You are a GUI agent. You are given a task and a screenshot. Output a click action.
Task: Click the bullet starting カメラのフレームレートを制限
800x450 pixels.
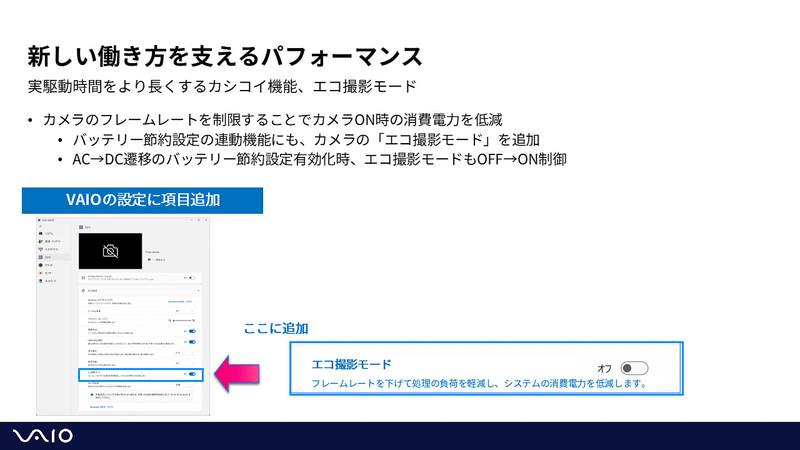coord(272,120)
